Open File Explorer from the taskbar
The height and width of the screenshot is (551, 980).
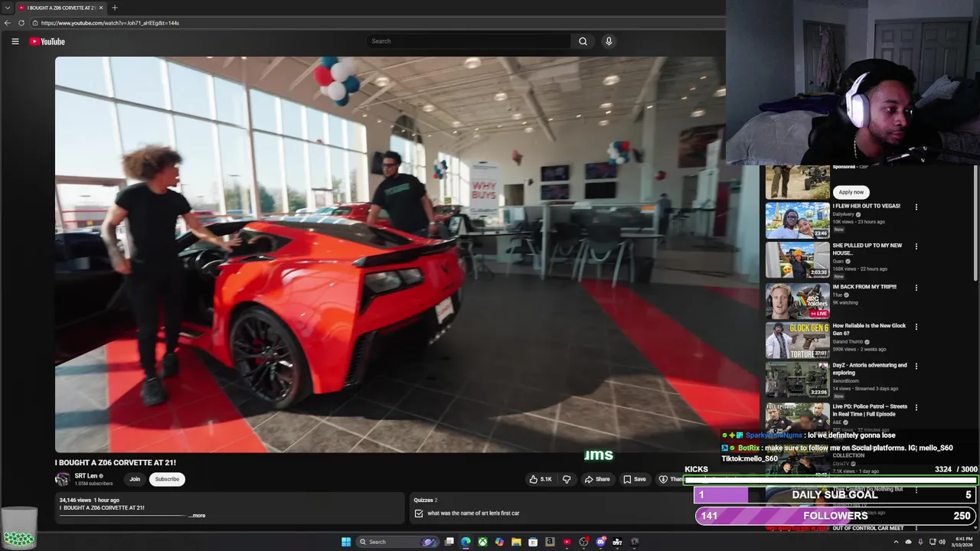pos(516,542)
